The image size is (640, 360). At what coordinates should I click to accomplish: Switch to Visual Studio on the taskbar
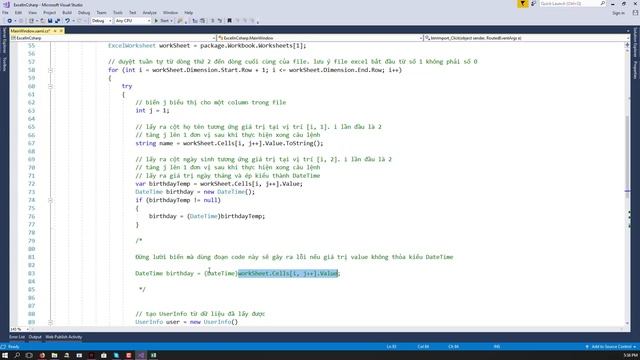(141, 356)
